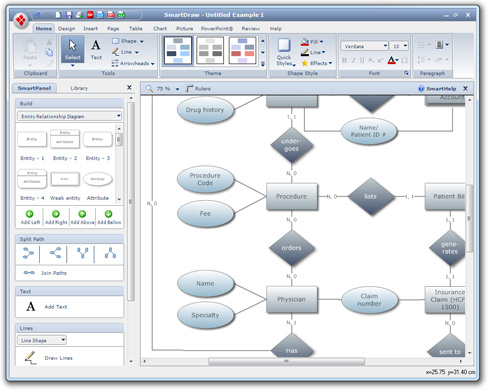Select the Procedure entity on canvas
Screen dimensions: 490x391
tap(292, 197)
